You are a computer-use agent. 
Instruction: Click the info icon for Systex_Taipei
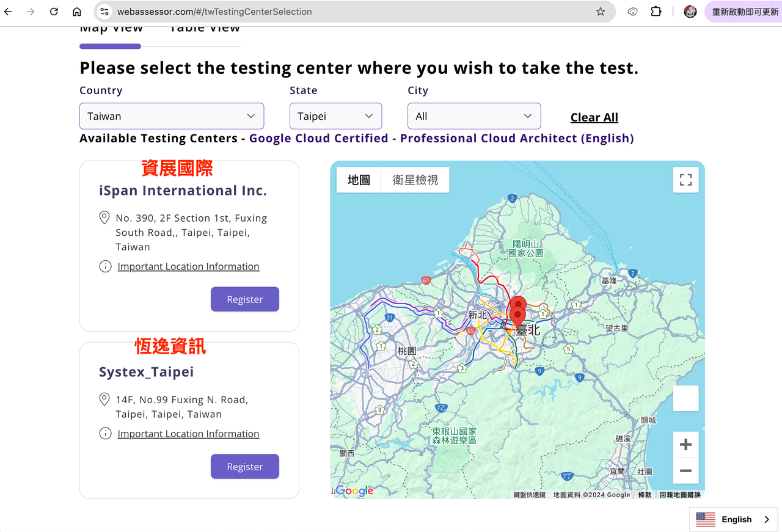[x=105, y=434]
